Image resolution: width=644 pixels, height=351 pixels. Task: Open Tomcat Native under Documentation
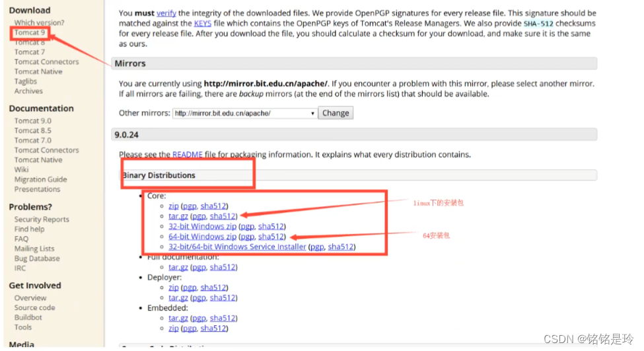tap(38, 160)
